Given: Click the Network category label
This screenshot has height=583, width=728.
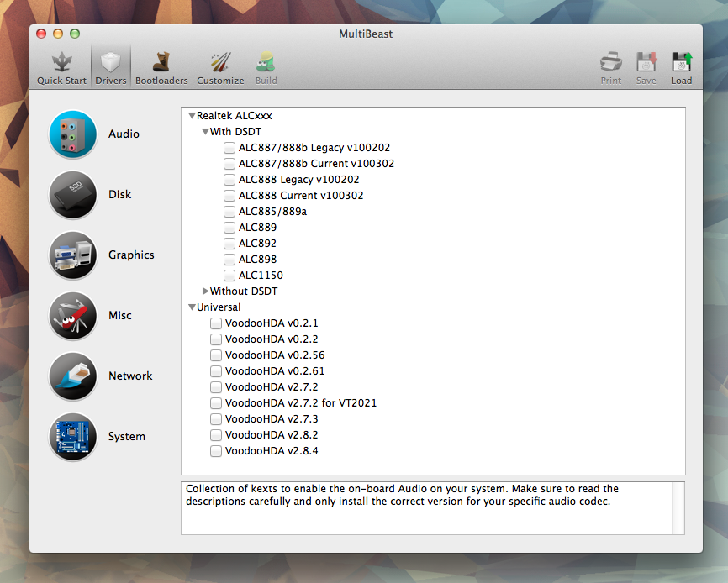Looking at the screenshot, I should [130, 376].
